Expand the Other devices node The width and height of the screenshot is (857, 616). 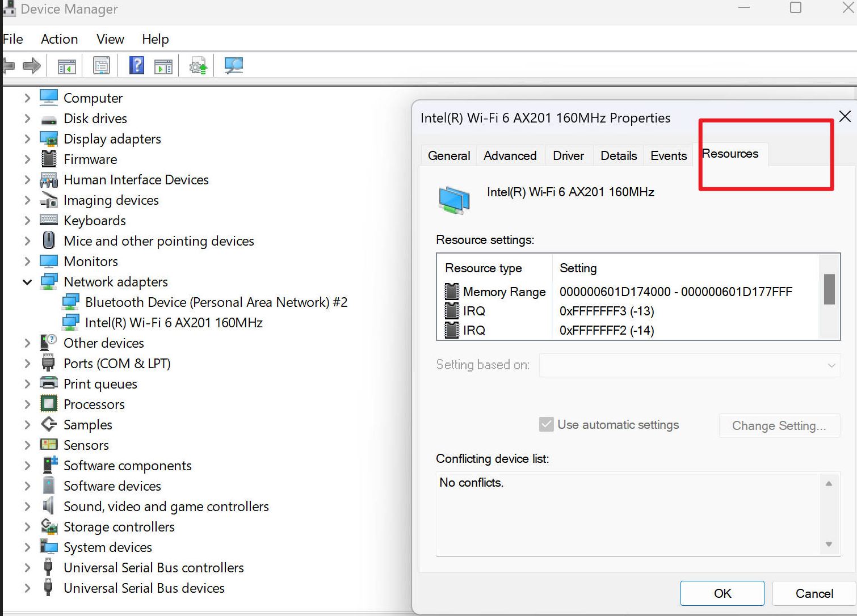(27, 343)
